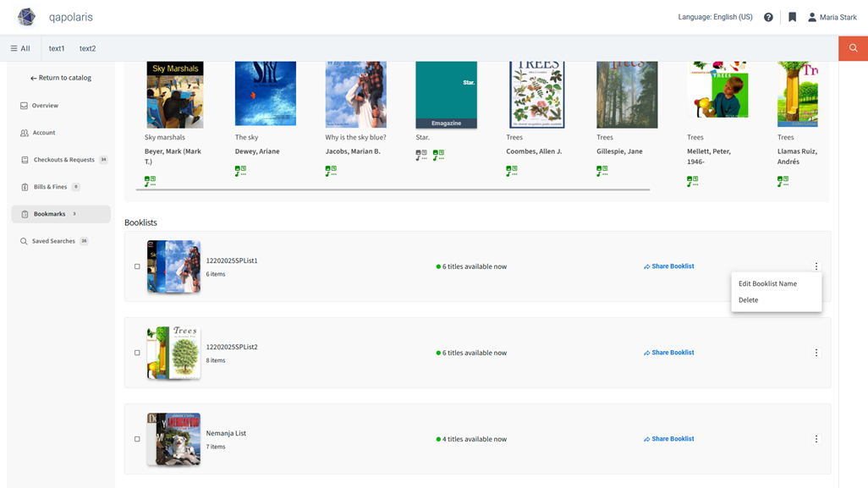Click format icon under Sky marshals
This screenshot has width=868, height=488.
[x=150, y=181]
